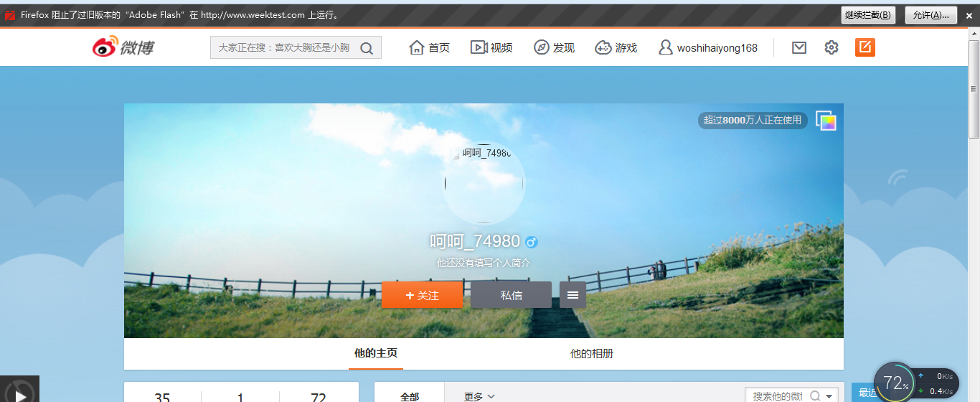Open the messages envelope icon
Screen dimensions: 980x402
[799, 47]
